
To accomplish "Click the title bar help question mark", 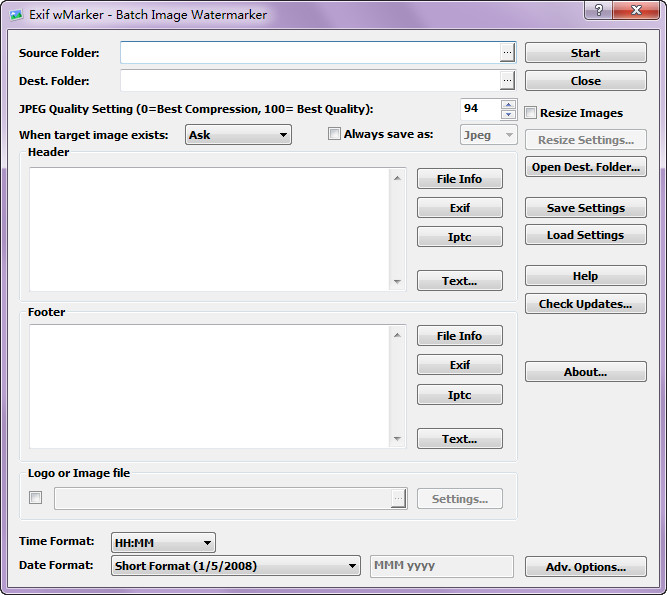I will tap(599, 10).
